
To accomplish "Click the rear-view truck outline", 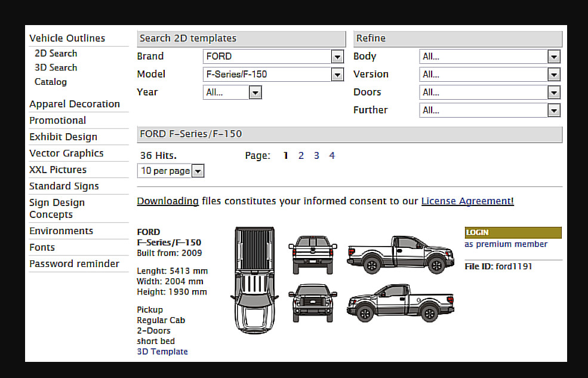I will tap(313, 255).
